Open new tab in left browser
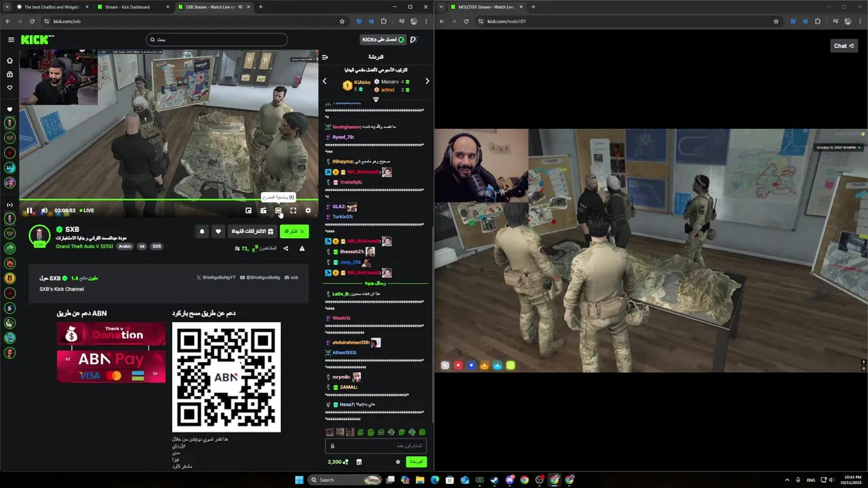 pyautogui.click(x=260, y=7)
